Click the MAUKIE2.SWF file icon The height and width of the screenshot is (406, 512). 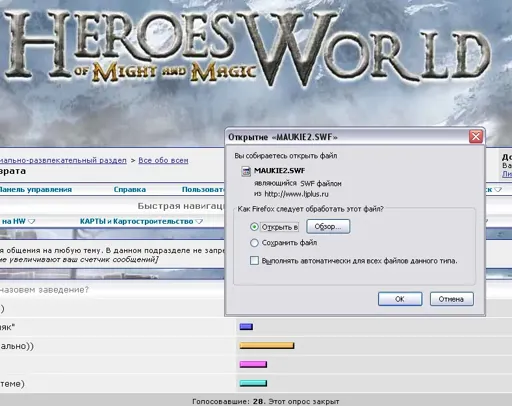pos(246,171)
